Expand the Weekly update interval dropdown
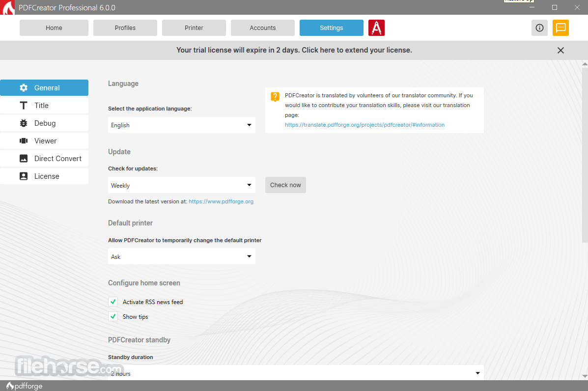588x391 pixels. tap(181, 185)
